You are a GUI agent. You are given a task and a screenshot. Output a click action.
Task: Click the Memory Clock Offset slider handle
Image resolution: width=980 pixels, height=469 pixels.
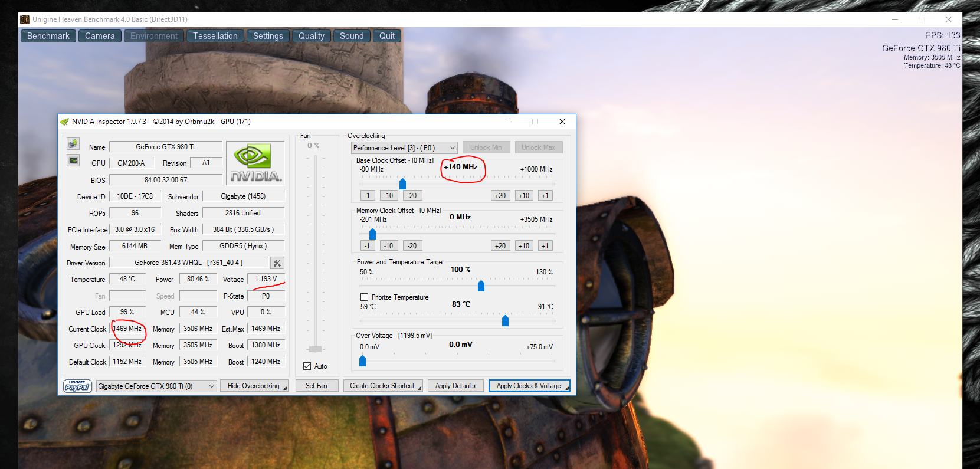pos(372,234)
